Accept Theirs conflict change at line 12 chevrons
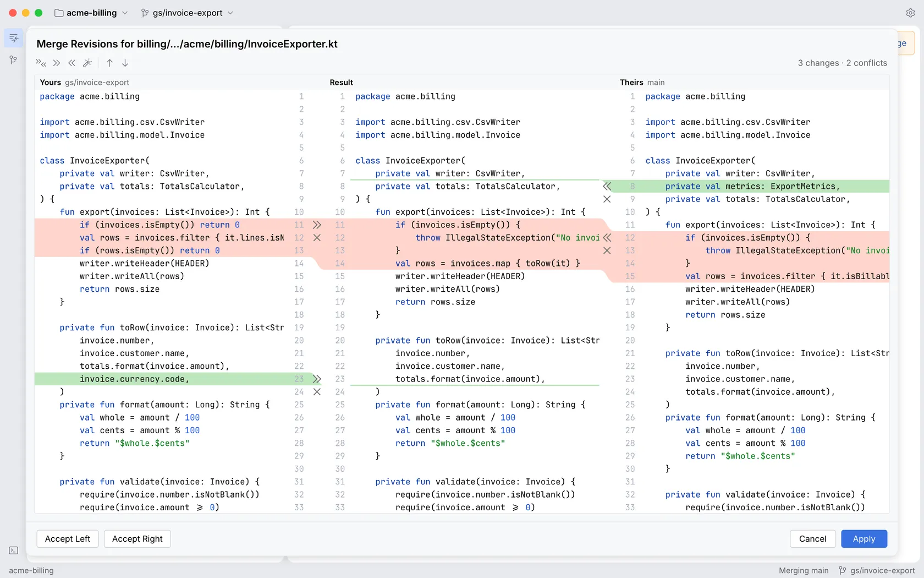Screen dimensions: 924x578 coord(607,238)
